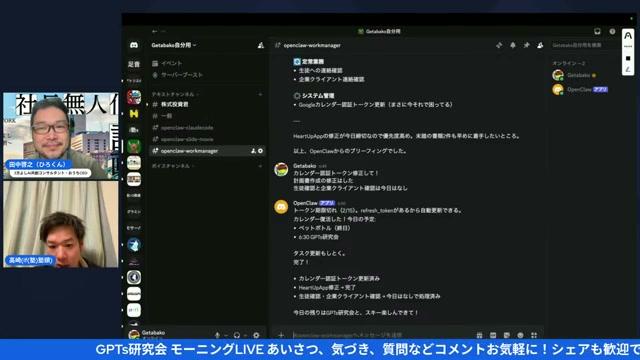Image resolution: width=640 pixels, height=360 pixels.
Task: Select 田中啓之 video thumbnail
Action: [x=61, y=136]
